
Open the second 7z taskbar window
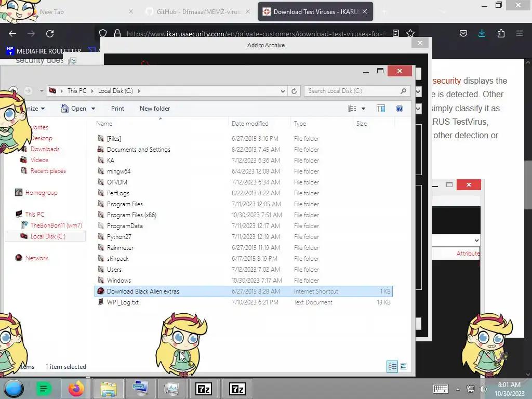[237, 389]
